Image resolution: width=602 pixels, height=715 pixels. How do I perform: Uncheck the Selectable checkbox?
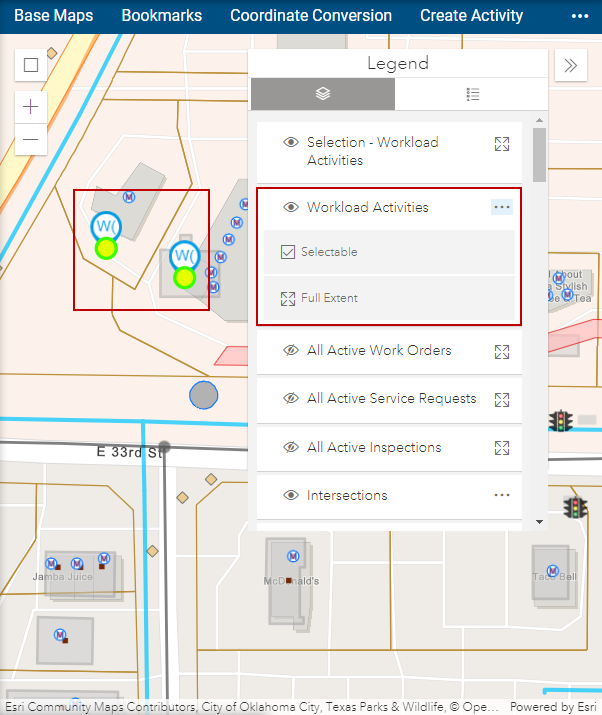(x=288, y=252)
